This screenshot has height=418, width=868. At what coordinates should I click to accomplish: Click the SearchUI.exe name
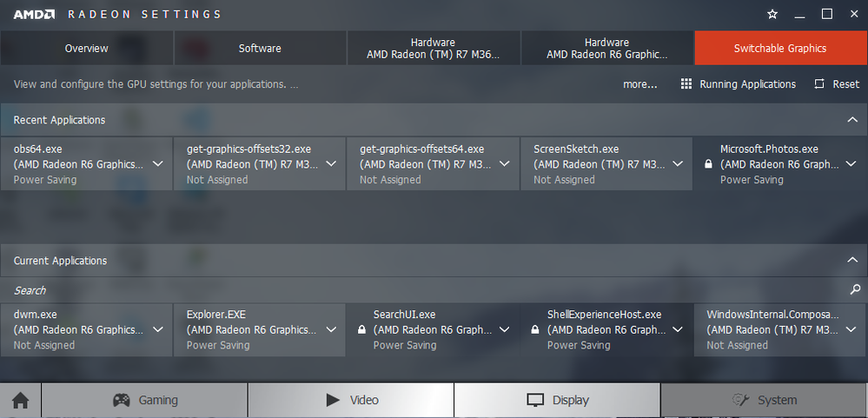404,315
